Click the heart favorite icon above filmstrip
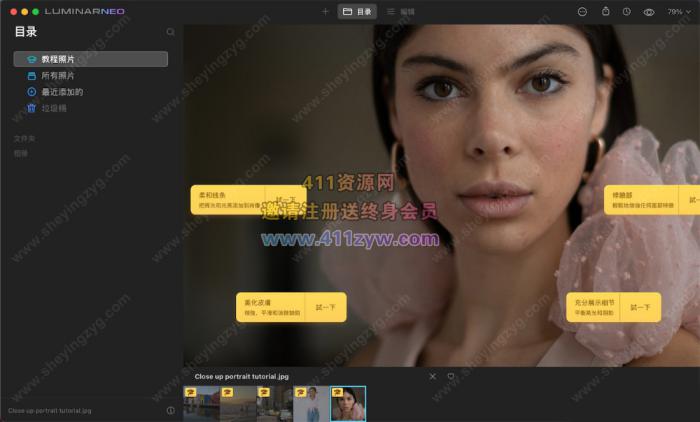 coord(451,377)
